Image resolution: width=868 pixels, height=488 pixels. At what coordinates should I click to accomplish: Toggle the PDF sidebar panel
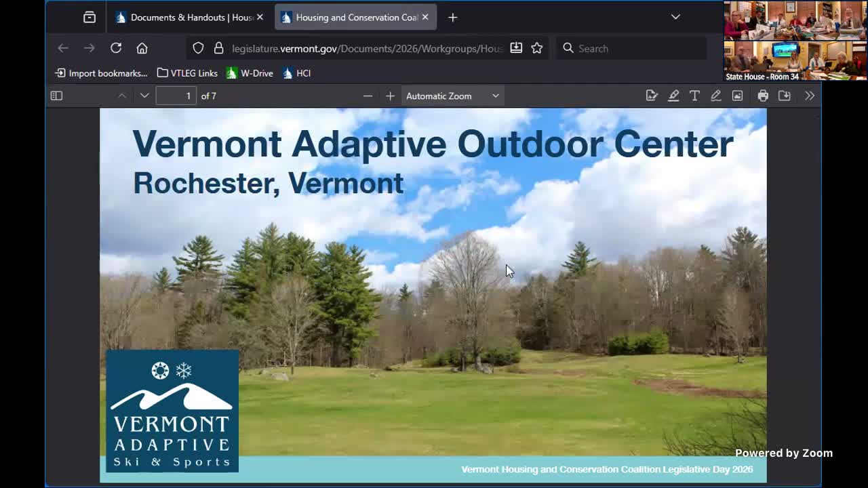tap(56, 95)
